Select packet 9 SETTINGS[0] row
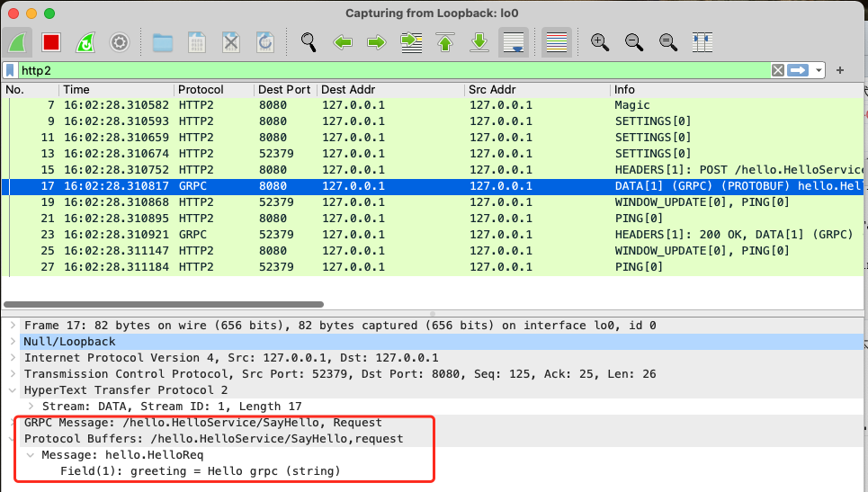Screen dimensions: 868x492 coord(432,121)
